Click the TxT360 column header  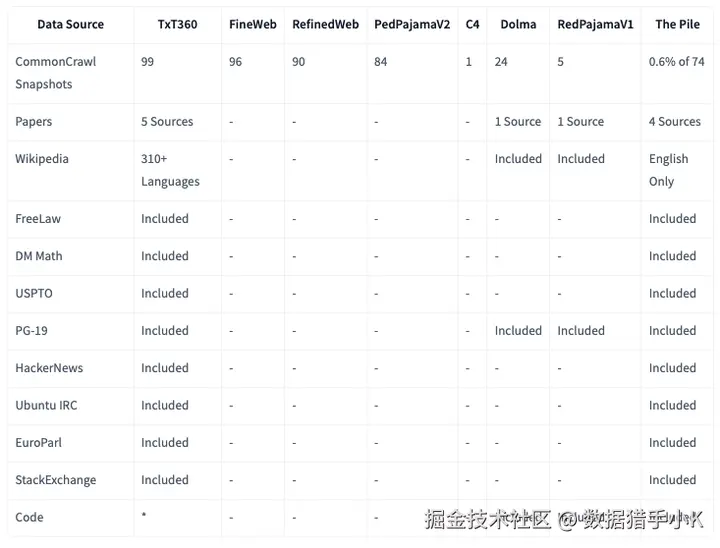coord(177,24)
